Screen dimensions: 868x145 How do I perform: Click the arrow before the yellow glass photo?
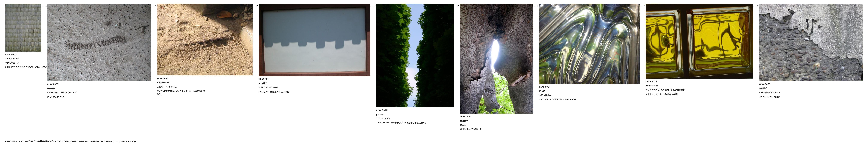pos(643,6)
